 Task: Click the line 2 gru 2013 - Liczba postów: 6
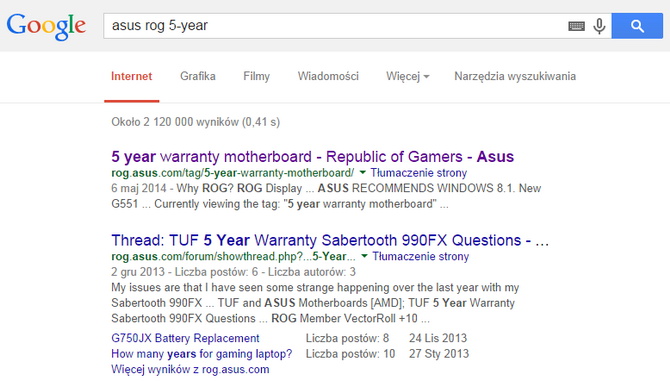(233, 272)
